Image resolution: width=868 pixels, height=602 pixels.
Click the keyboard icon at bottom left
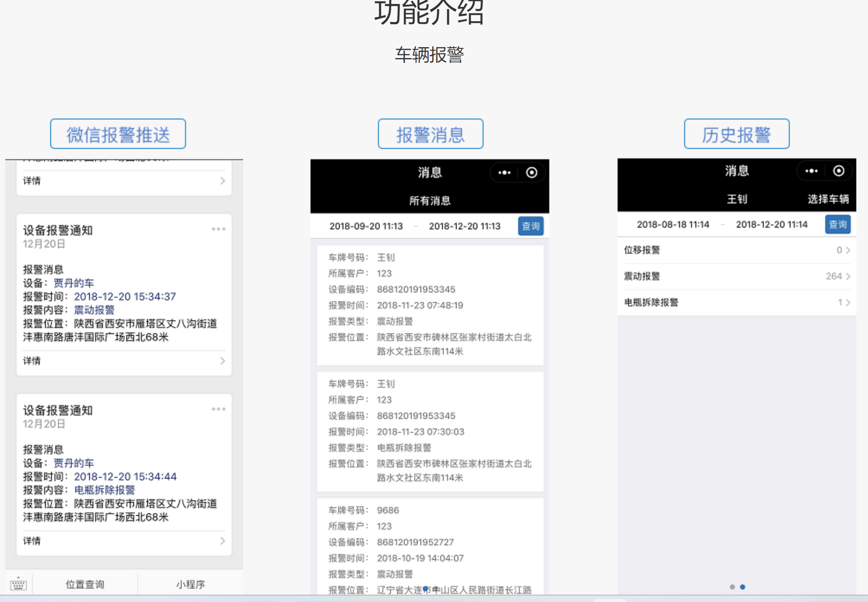(18, 585)
